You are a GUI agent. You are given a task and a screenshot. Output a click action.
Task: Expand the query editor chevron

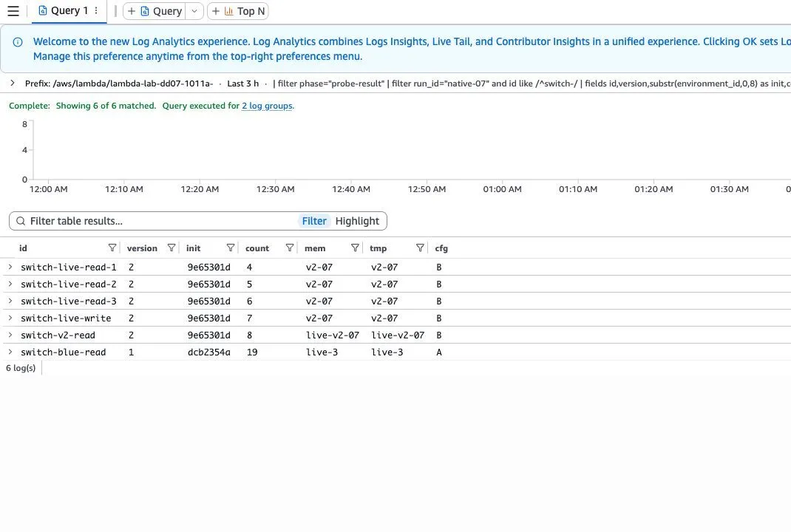(x=12, y=83)
